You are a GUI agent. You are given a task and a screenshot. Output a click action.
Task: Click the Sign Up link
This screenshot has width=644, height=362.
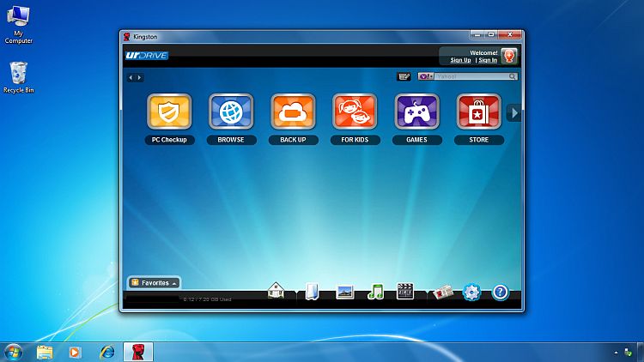point(460,60)
